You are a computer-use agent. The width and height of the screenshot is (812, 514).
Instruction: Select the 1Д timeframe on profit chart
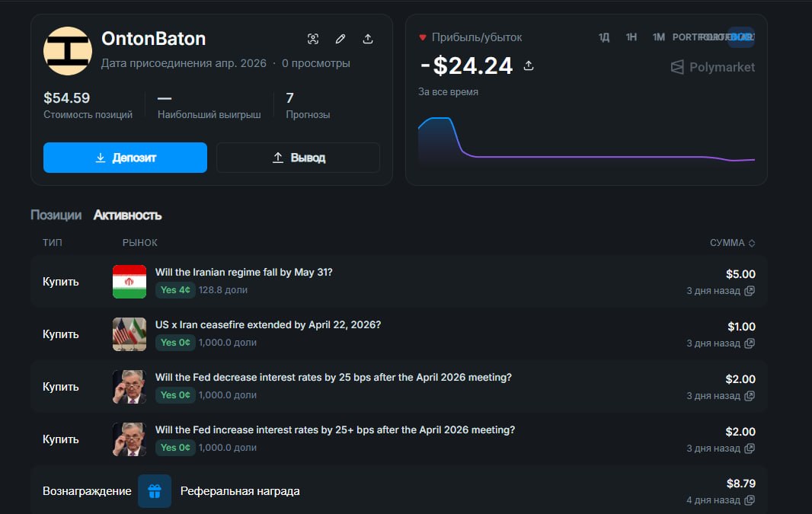[x=604, y=37]
